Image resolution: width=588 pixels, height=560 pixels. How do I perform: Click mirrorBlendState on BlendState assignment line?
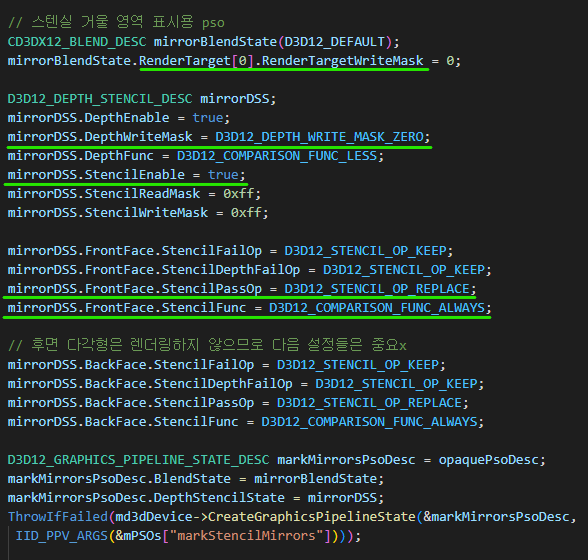[x=315, y=479]
